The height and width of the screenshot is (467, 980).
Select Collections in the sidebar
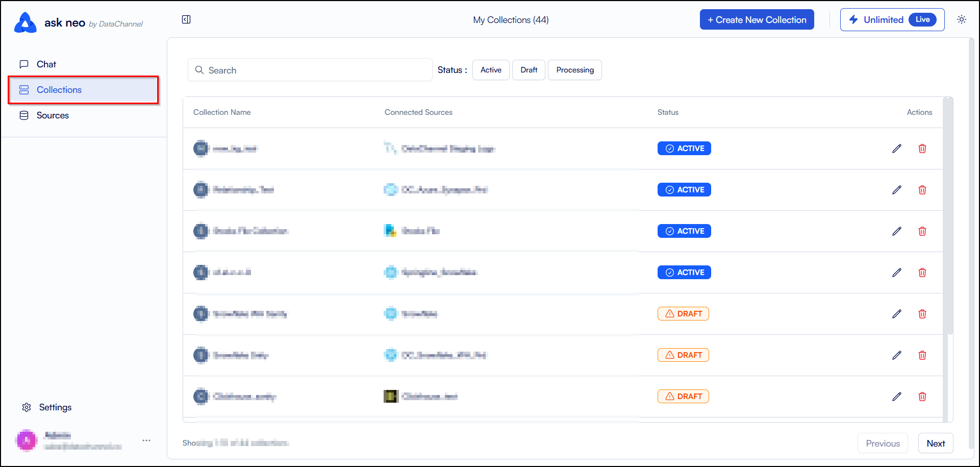[84, 90]
